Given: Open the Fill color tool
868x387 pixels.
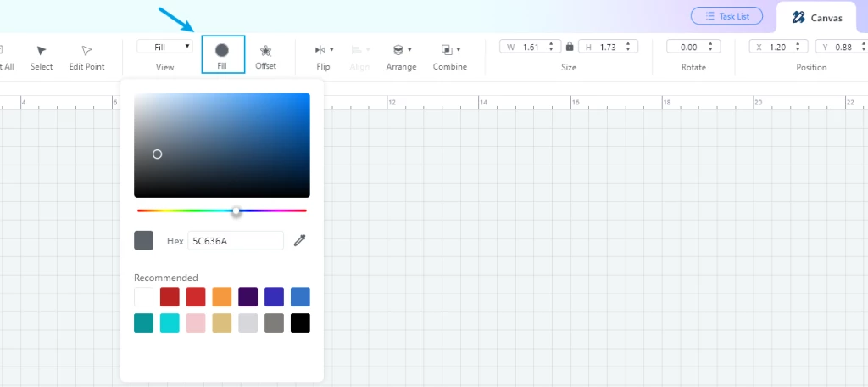Looking at the screenshot, I should coord(223,55).
